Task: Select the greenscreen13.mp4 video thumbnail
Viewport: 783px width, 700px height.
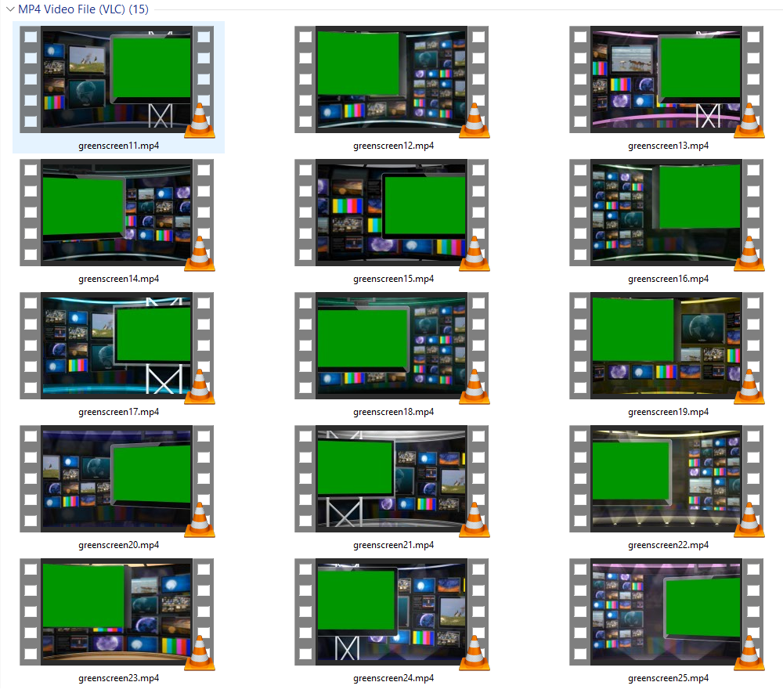Action: [x=666, y=79]
